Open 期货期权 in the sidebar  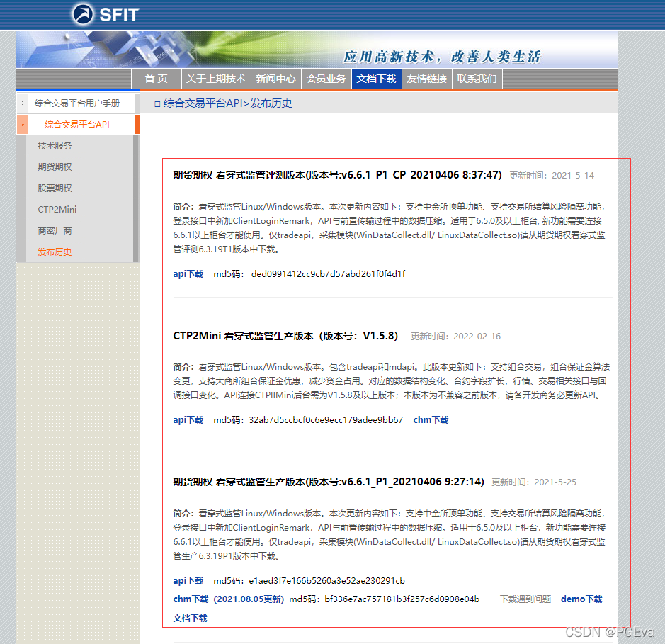55,166
